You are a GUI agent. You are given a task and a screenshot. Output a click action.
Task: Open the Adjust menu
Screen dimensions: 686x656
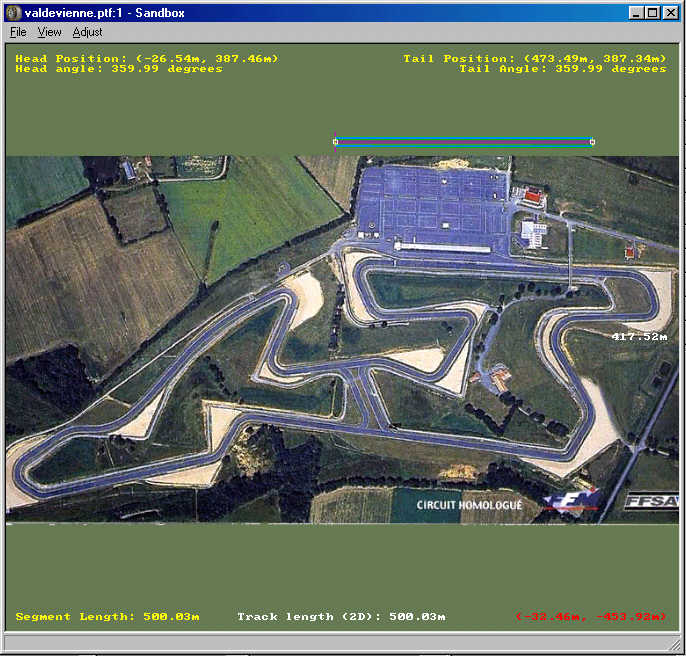tap(88, 32)
